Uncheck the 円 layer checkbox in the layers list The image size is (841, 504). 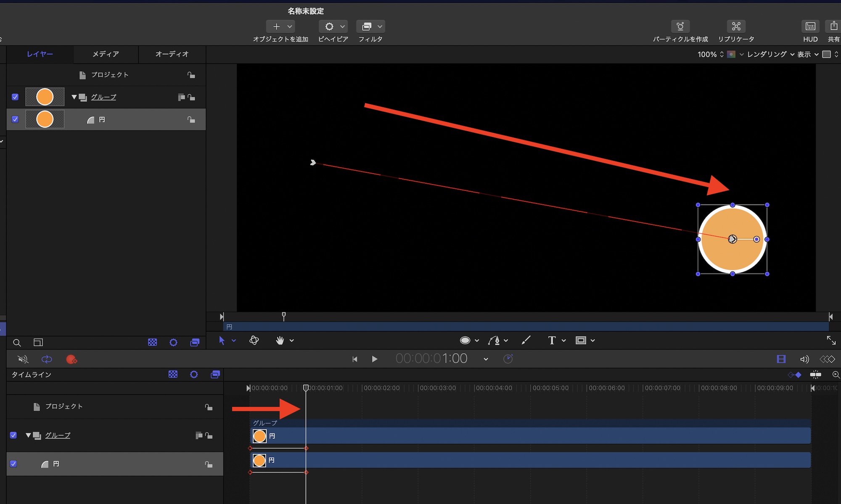coord(15,119)
